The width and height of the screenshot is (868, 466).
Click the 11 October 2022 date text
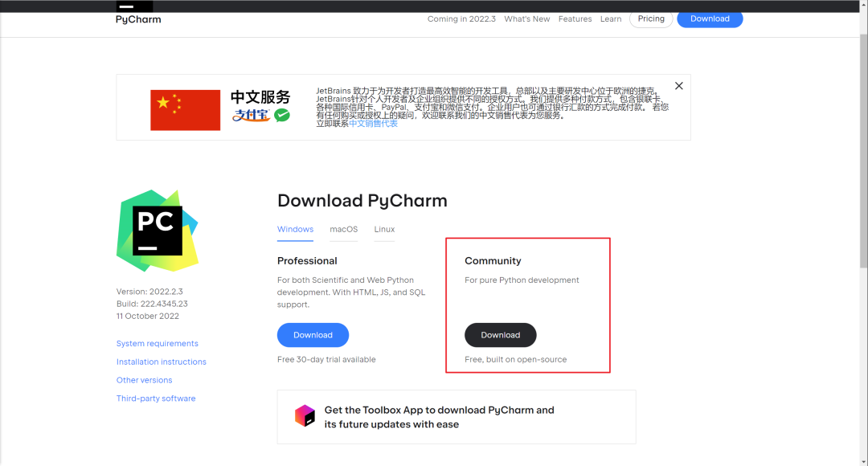coord(148,316)
